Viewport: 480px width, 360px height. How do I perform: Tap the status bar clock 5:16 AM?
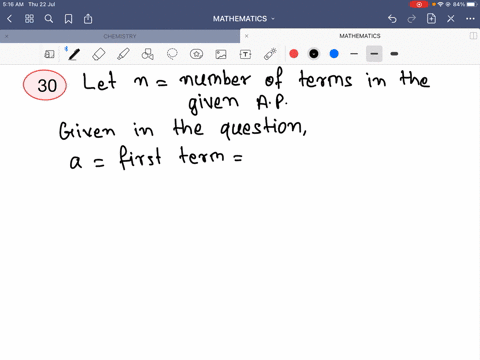tap(13, 4)
